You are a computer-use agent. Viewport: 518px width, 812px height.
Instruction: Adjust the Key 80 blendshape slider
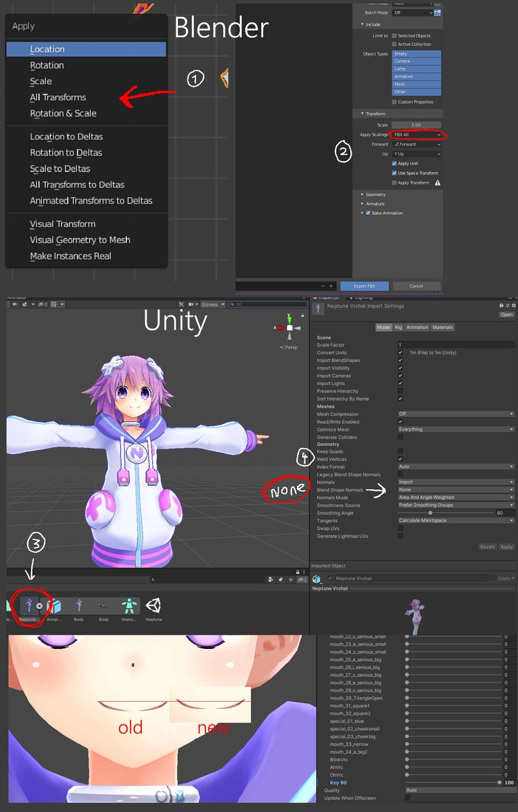[452, 782]
